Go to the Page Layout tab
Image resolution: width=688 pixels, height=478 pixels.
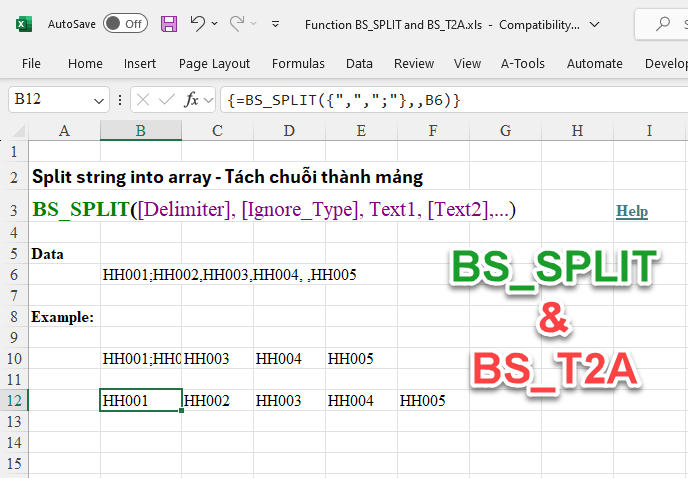(x=214, y=64)
